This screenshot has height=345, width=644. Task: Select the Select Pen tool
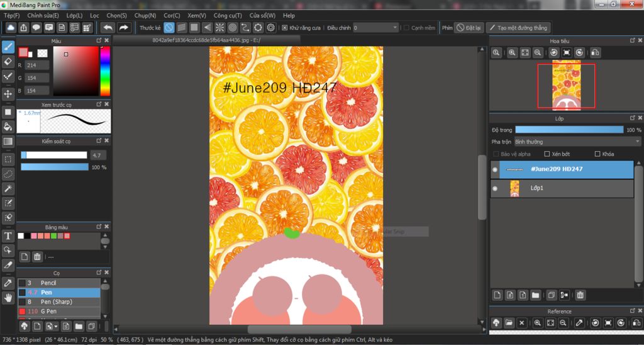click(x=8, y=203)
